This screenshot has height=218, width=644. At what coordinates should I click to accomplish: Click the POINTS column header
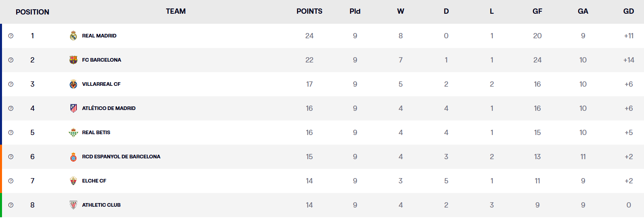[x=309, y=11]
